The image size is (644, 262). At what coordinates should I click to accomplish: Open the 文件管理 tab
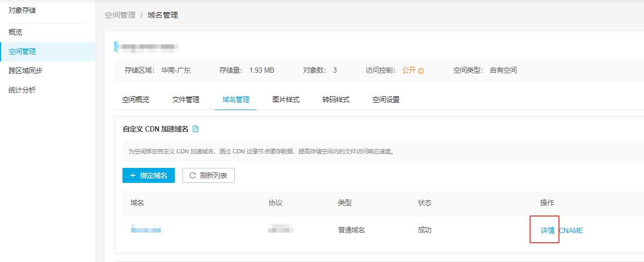click(x=186, y=99)
